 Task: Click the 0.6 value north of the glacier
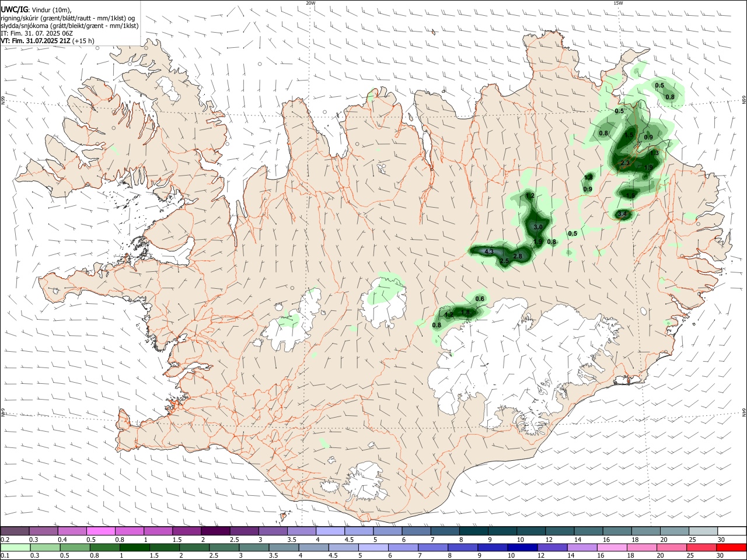coord(480,299)
